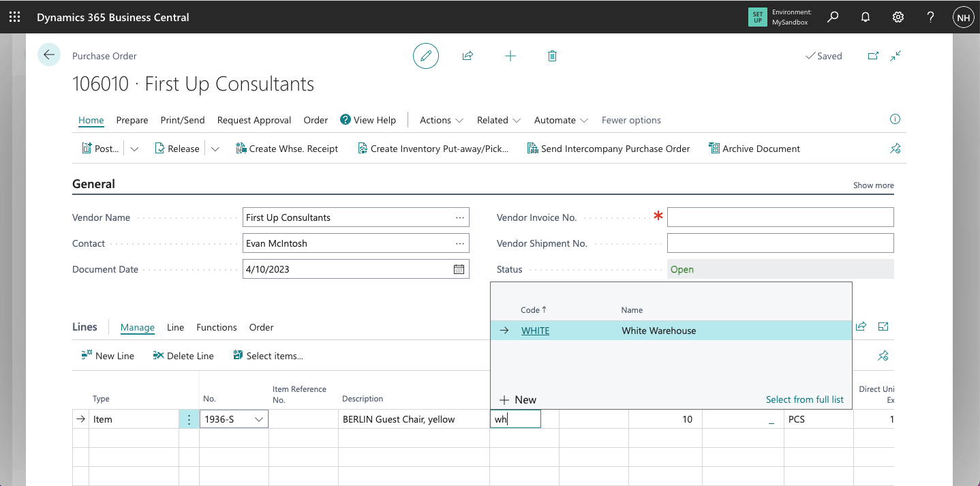Image resolution: width=980 pixels, height=486 pixels.
Task: Open the Request Approval tab
Action: 254,120
